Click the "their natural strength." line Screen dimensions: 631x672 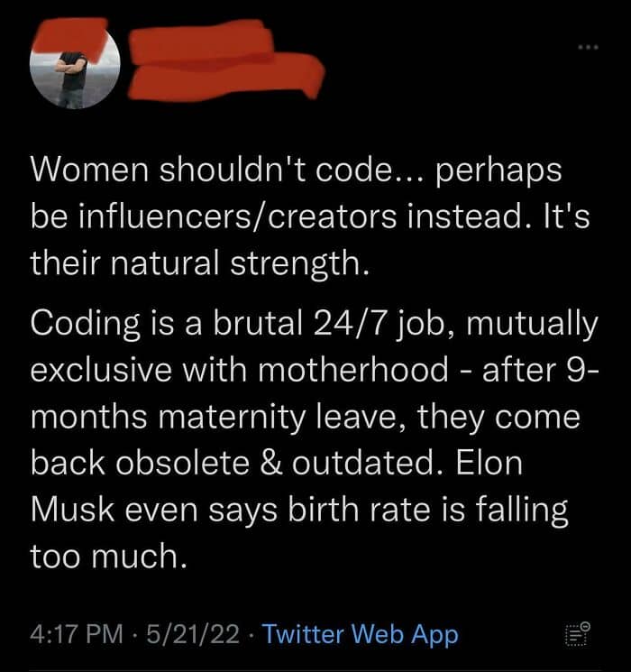point(199,263)
